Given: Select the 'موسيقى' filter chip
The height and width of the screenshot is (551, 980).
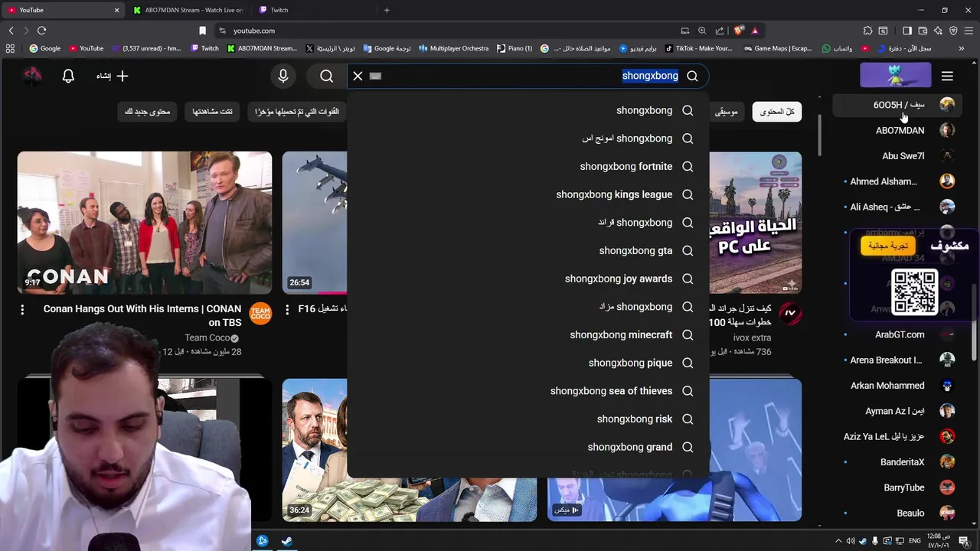Looking at the screenshot, I should [x=726, y=112].
